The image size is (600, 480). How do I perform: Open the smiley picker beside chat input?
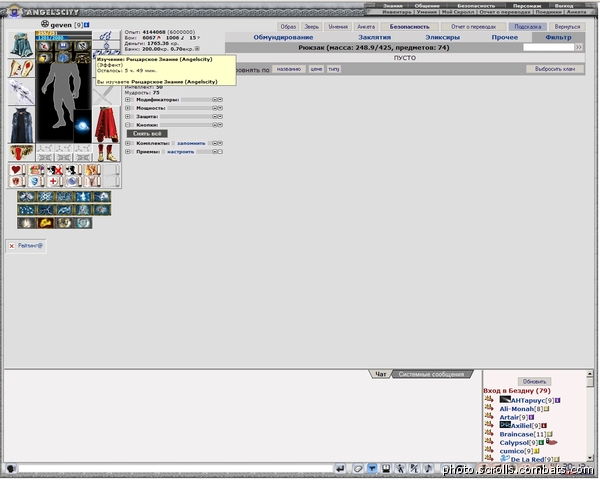(x=11, y=469)
